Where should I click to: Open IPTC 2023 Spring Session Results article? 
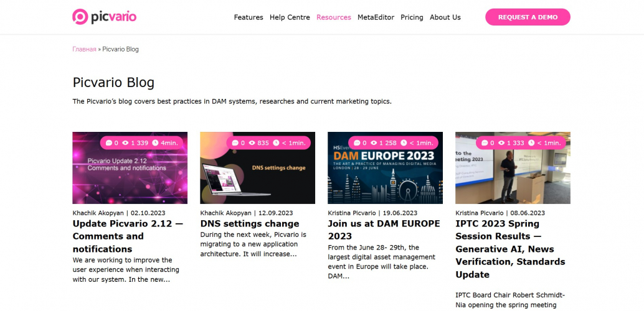point(511,249)
